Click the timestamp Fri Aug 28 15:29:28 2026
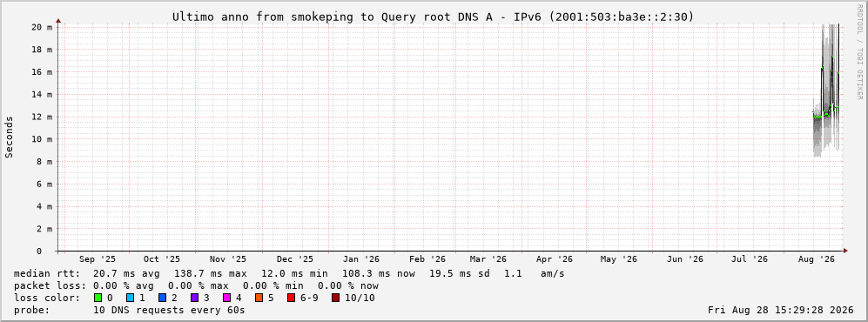The height and width of the screenshot is (322, 868). [781, 310]
